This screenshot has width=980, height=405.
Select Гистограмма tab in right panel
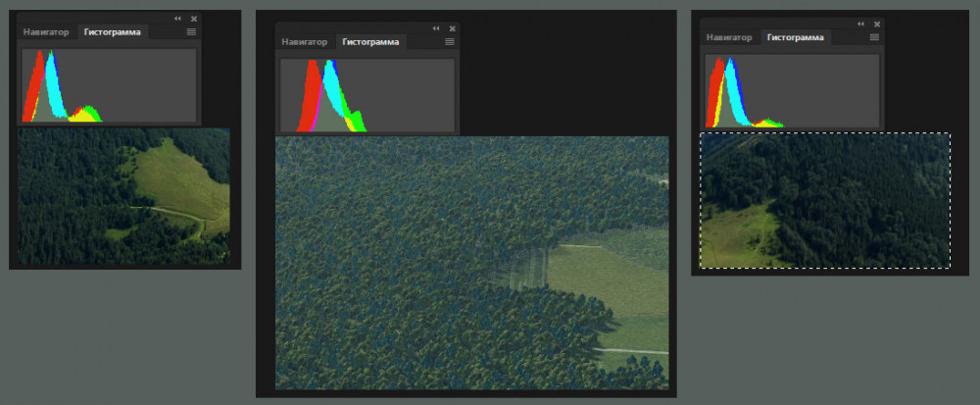click(x=796, y=37)
